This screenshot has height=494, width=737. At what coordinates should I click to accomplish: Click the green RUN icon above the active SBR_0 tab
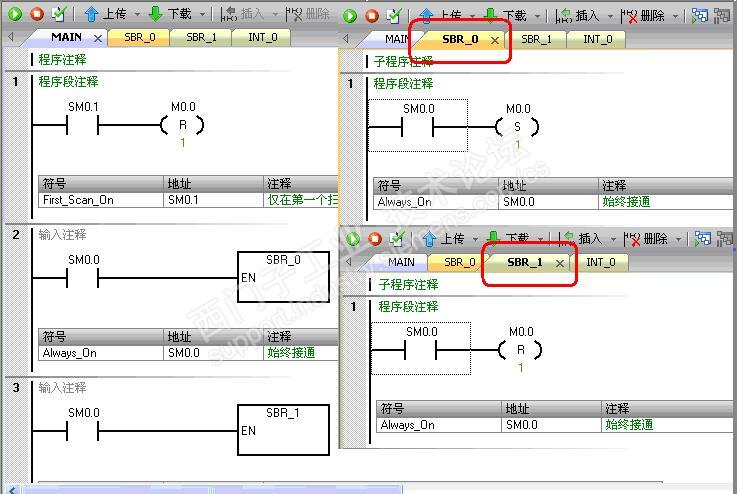pos(349,16)
